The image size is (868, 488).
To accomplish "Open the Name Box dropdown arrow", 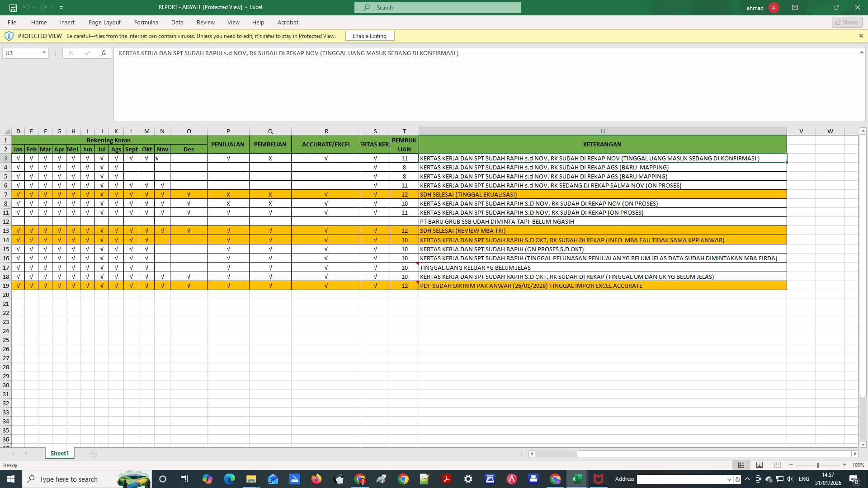I will (43, 53).
